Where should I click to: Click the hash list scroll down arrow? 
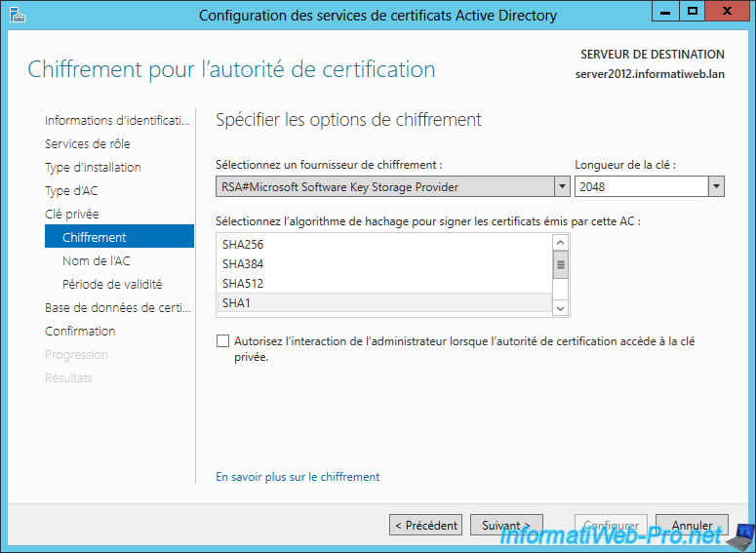[560, 308]
